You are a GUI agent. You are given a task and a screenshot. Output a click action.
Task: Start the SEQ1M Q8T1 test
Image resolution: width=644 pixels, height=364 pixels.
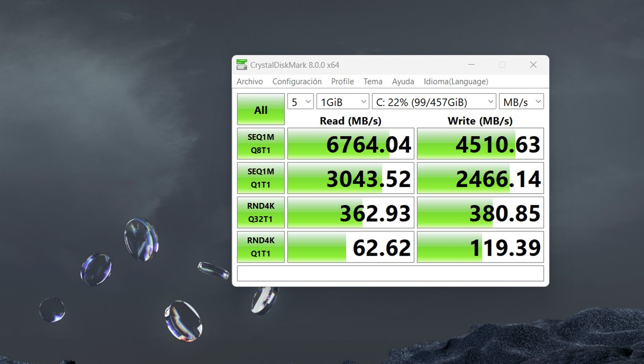point(260,143)
